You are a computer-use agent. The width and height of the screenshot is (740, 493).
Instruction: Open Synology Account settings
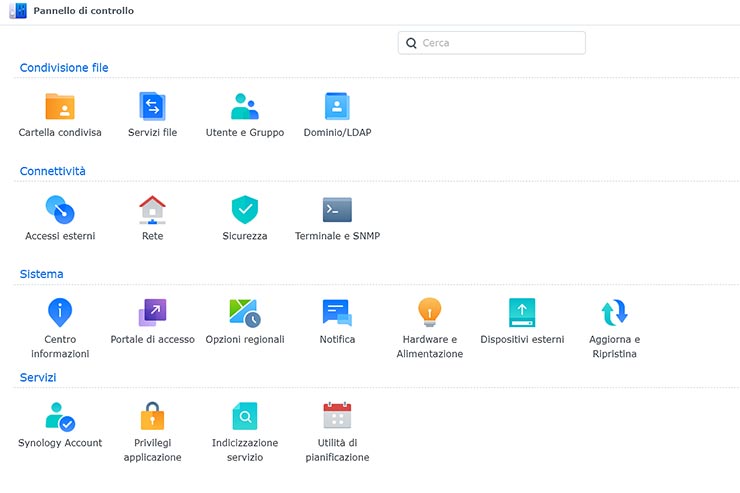click(60, 416)
